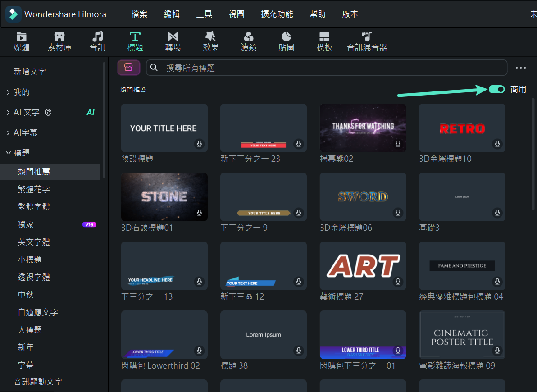This screenshot has height=392, width=537.
Task: Open the 模板 templates panel
Action: point(324,41)
